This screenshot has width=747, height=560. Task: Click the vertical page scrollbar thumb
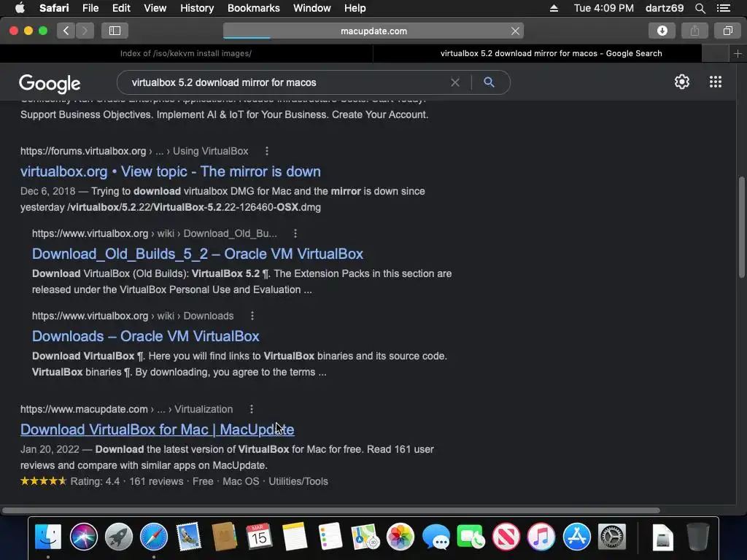(x=741, y=227)
